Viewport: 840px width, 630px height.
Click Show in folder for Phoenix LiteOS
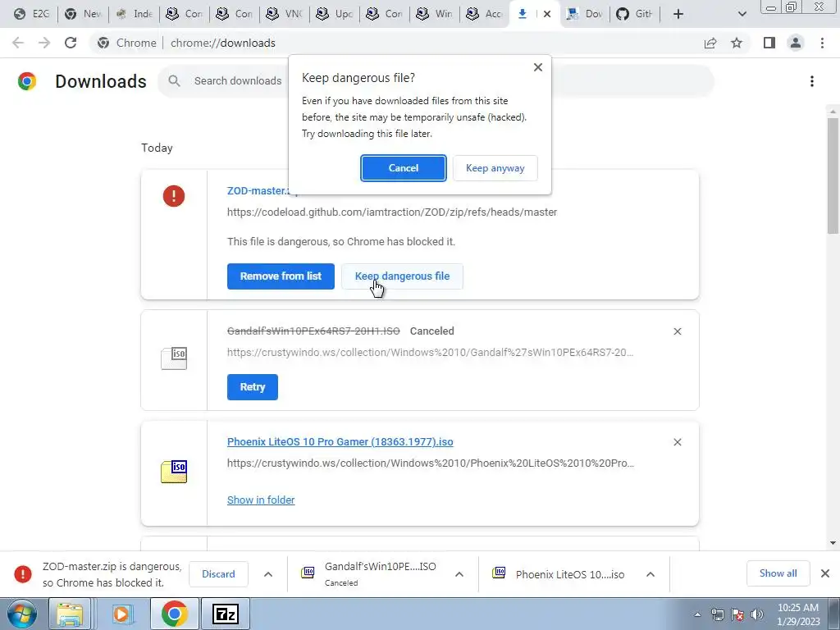[x=261, y=500]
